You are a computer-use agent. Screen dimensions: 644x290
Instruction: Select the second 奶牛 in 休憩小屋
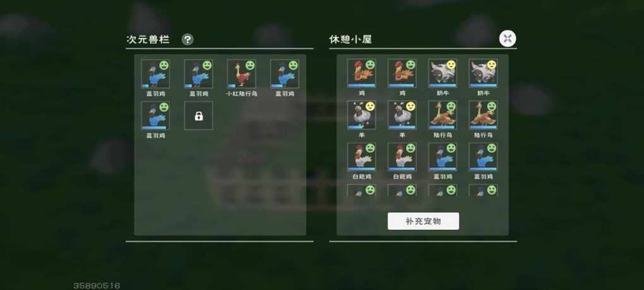tap(483, 73)
